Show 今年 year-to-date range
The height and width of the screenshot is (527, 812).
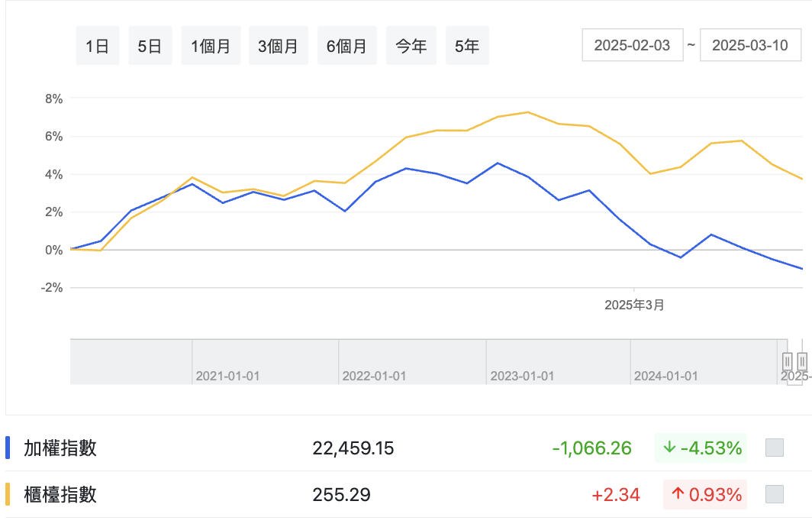[411, 46]
